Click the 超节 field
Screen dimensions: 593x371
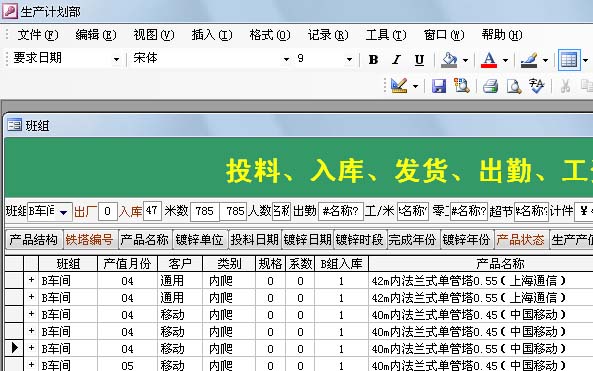point(531,211)
